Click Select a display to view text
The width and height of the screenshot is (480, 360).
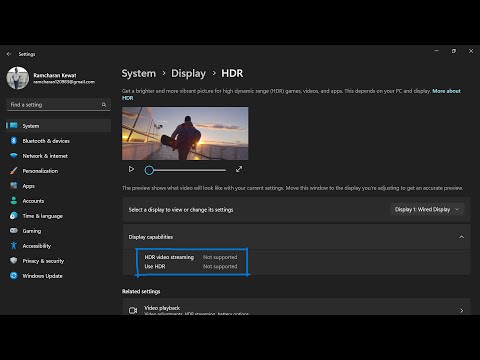click(x=181, y=210)
